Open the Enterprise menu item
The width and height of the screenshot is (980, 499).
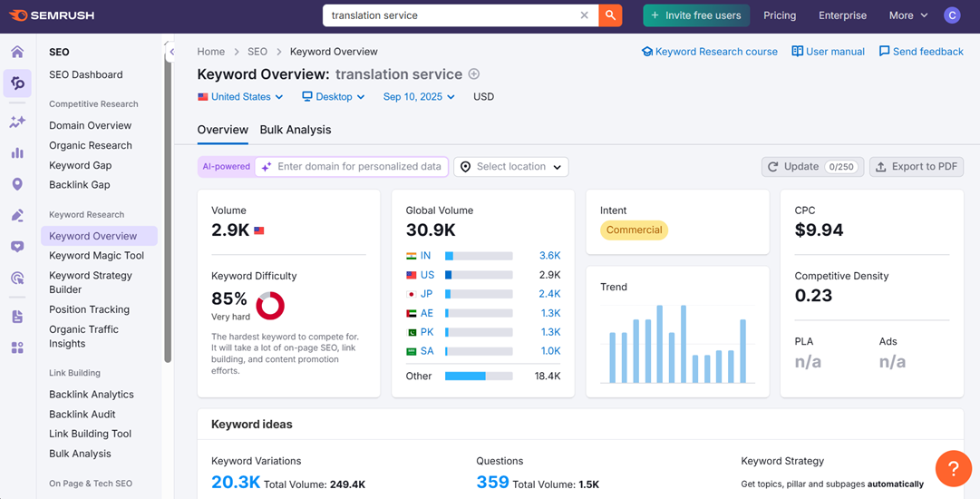(x=842, y=15)
